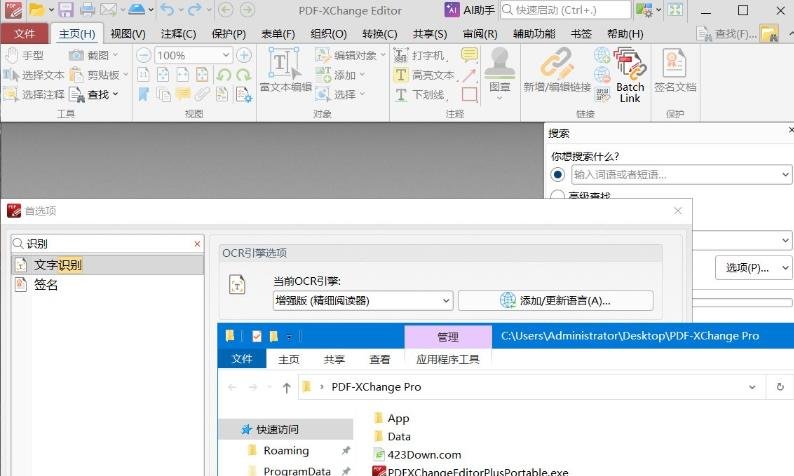This screenshot has width=794, height=476.
Task: Switch to the 注释(C) ribbon tab
Action: 178,33
